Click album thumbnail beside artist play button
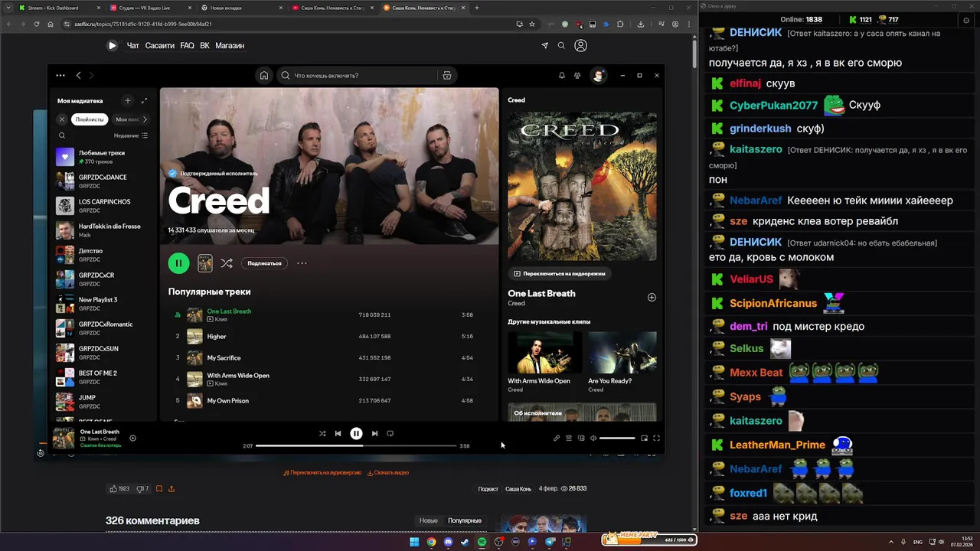 tap(205, 263)
